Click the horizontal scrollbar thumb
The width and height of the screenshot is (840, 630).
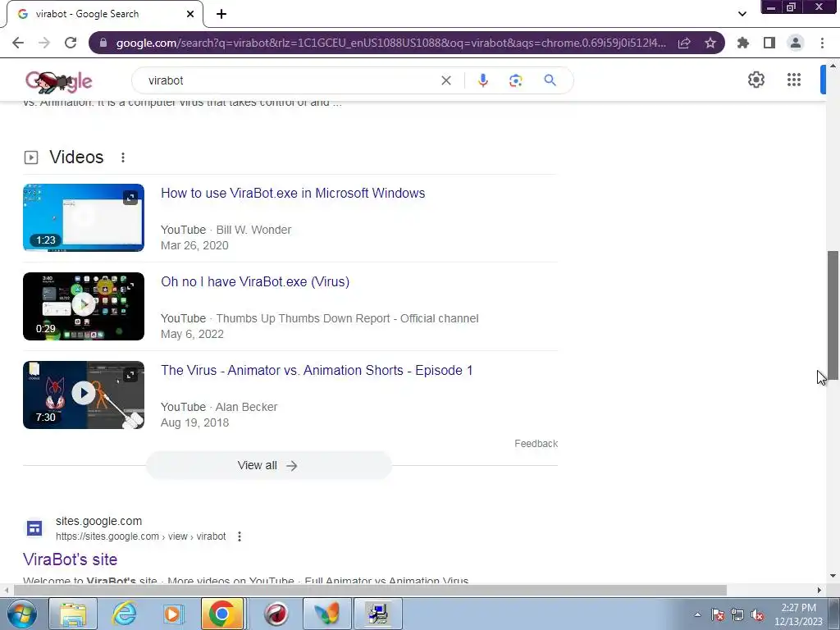[370, 590]
